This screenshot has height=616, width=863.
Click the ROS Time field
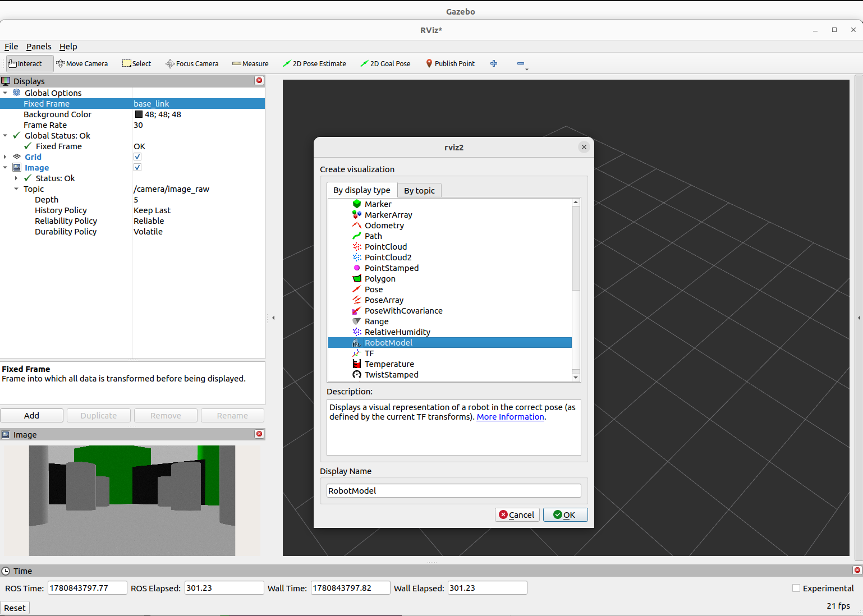(88, 588)
